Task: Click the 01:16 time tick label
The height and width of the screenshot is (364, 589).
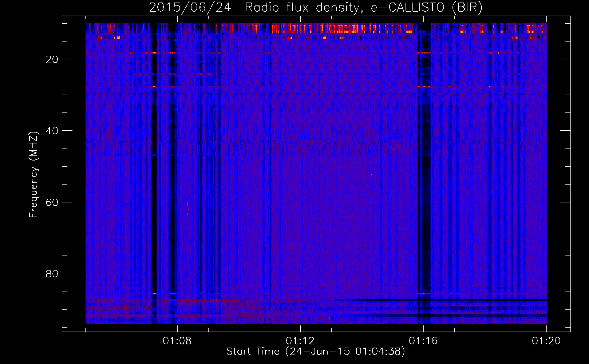Action: pyautogui.click(x=423, y=341)
